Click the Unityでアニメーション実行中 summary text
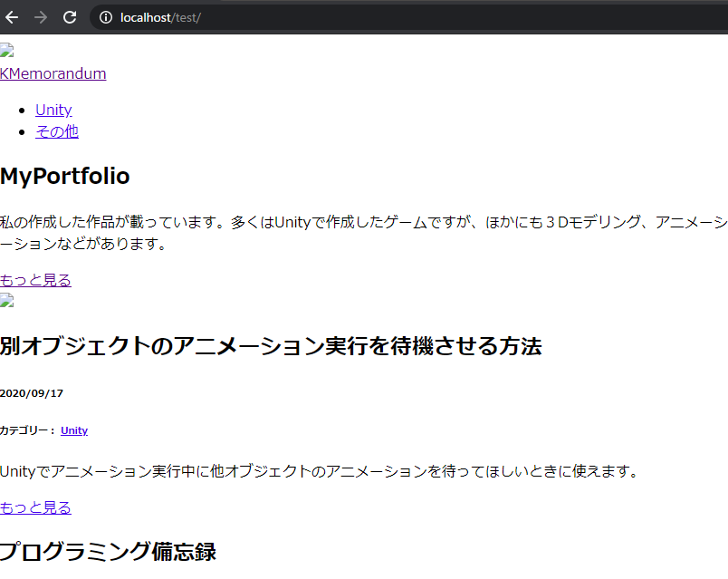This screenshot has height=579, width=728. pyautogui.click(x=319, y=470)
